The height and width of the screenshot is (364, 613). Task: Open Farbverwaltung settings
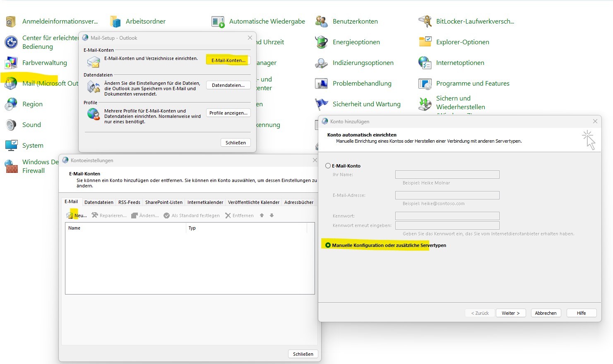[45, 62]
